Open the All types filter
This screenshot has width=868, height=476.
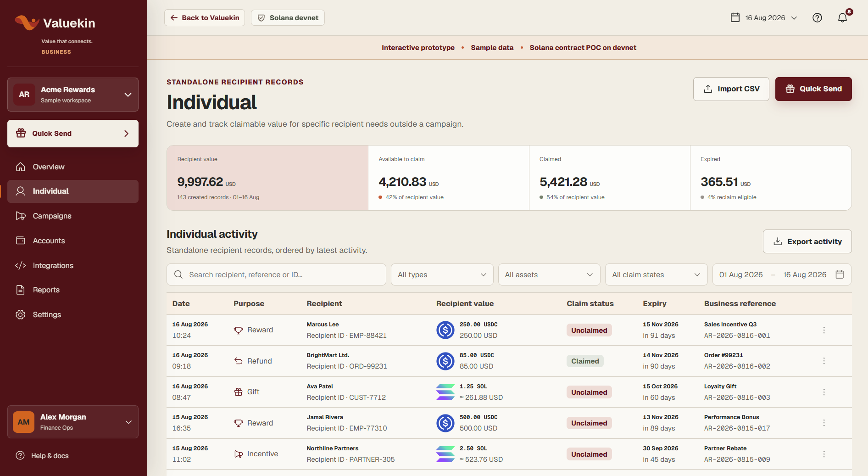click(442, 274)
